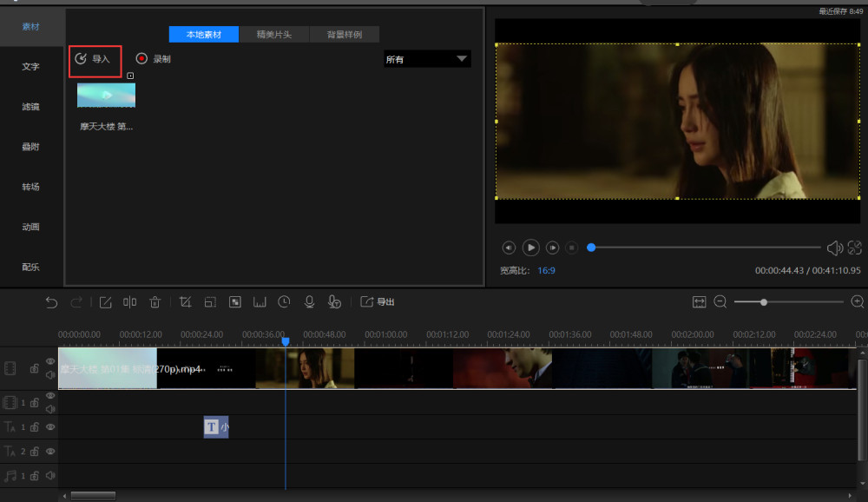Click the timeline zoom slider handle
The image size is (868, 502).
coord(763,302)
